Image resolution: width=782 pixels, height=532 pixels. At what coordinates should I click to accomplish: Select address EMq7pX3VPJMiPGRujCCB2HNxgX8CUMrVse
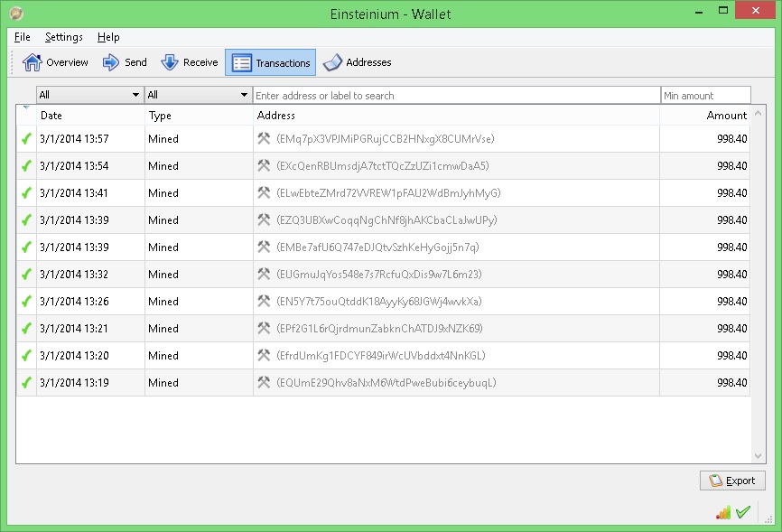(386, 139)
